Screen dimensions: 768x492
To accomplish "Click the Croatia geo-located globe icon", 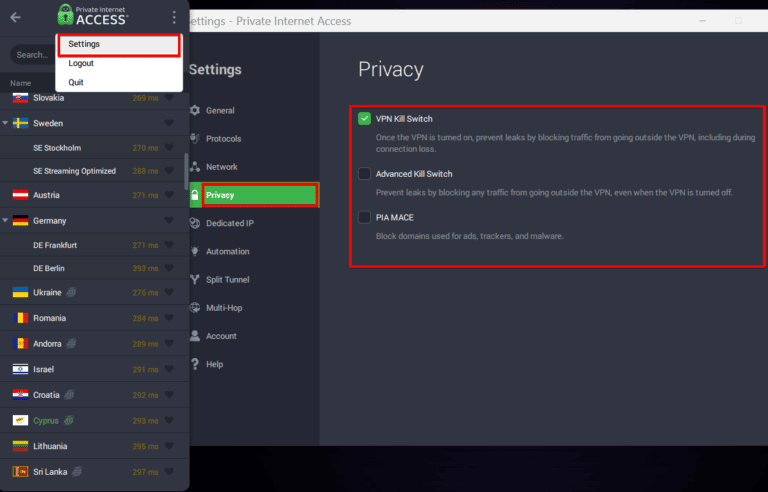I will (70, 395).
